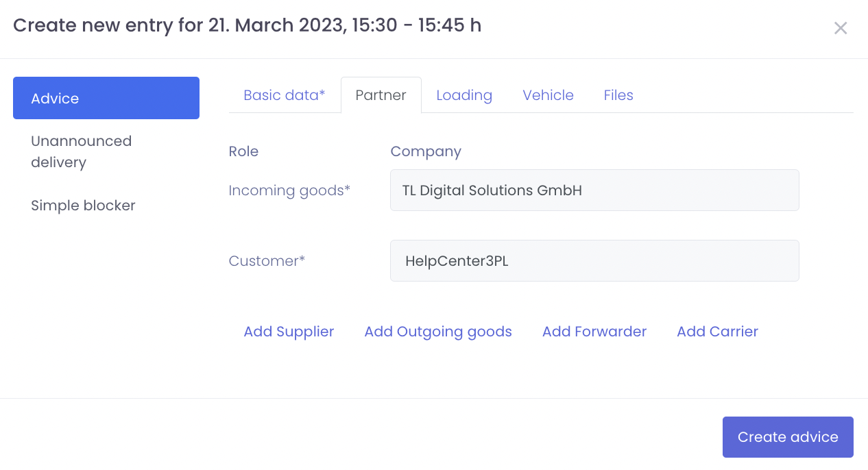Go to the Loading tab
The width and height of the screenshot is (868, 470).
click(x=463, y=95)
